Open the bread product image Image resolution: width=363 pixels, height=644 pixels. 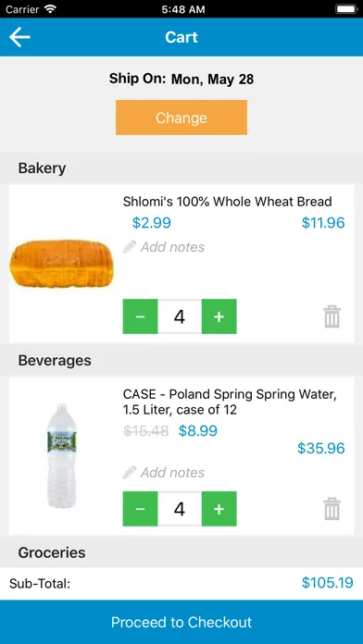(x=62, y=264)
